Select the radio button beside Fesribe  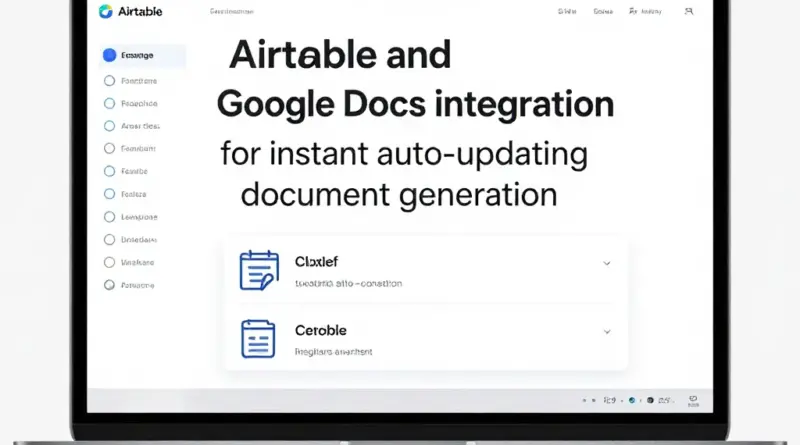(109, 171)
